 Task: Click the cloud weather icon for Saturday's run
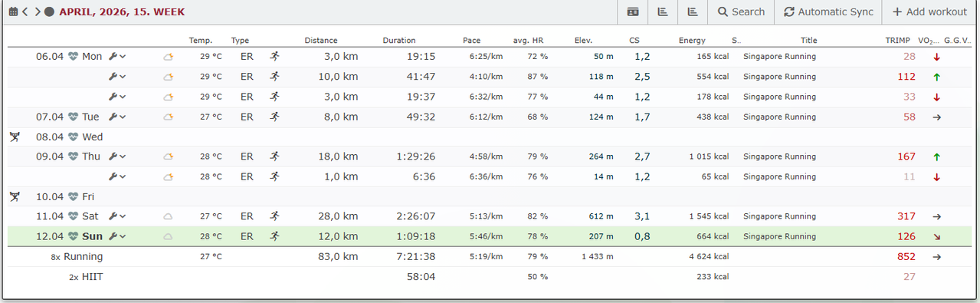point(168,216)
